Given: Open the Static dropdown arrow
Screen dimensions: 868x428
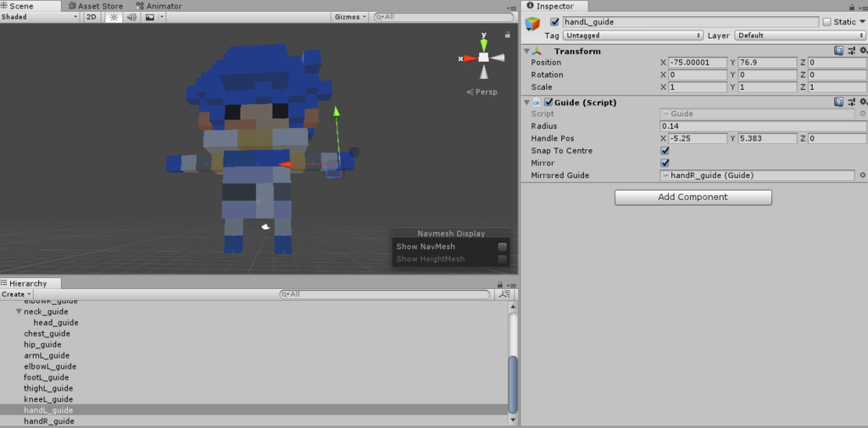Looking at the screenshot, I should tap(862, 22).
